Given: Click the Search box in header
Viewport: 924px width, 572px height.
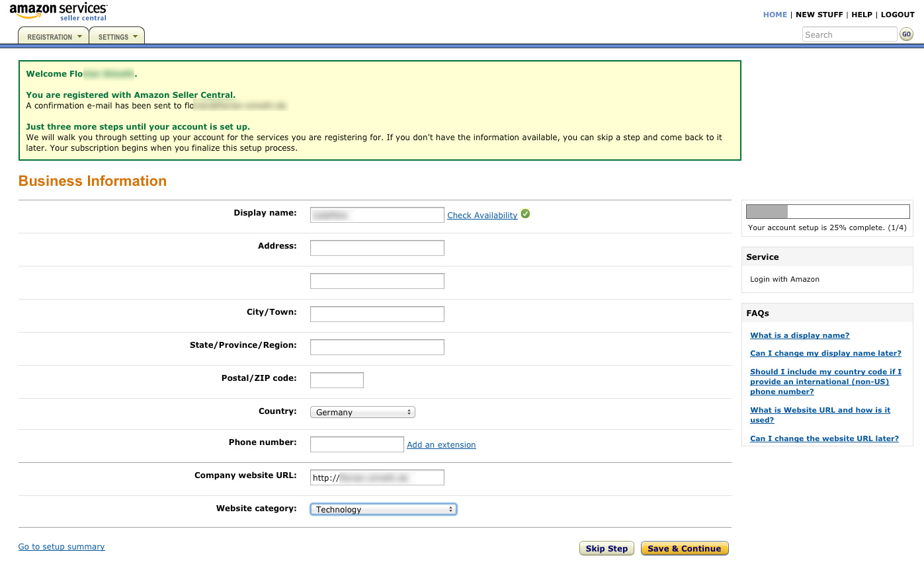Looking at the screenshot, I should [849, 34].
